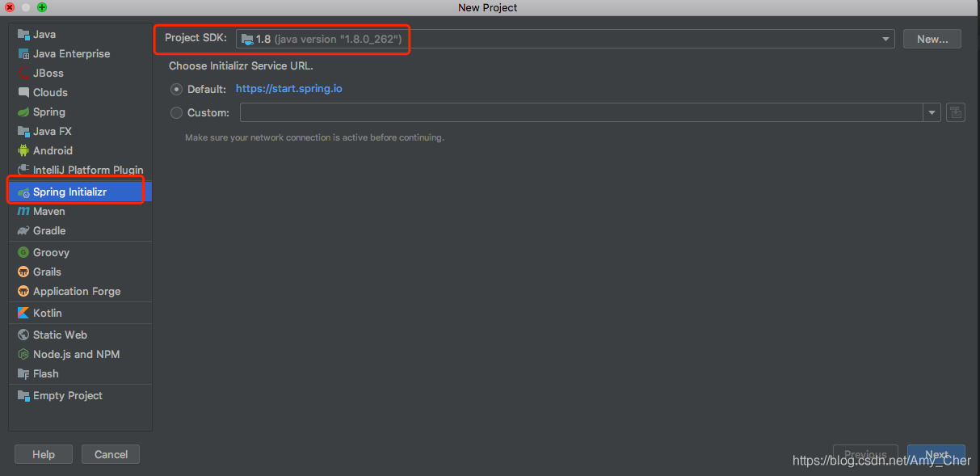Choose Grails project type
Screen dimensions: 980x476
81,272
